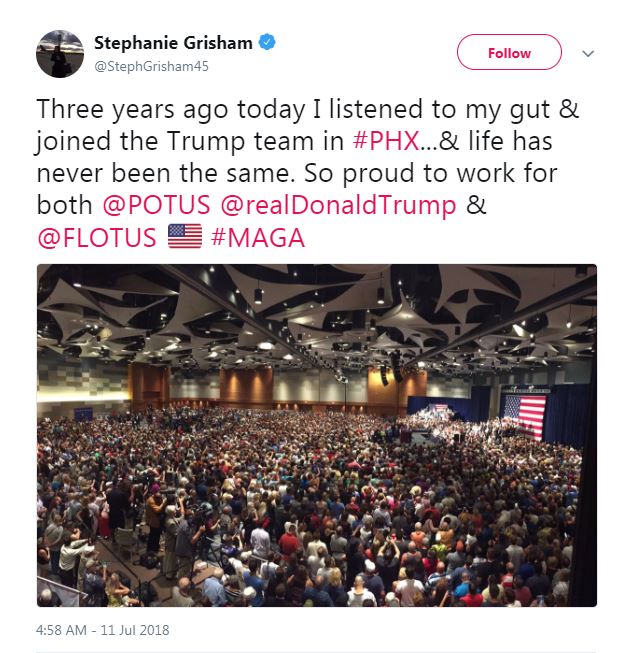The width and height of the screenshot is (632, 653).
Task: Visit the @POTUS mention
Action: tap(157, 205)
